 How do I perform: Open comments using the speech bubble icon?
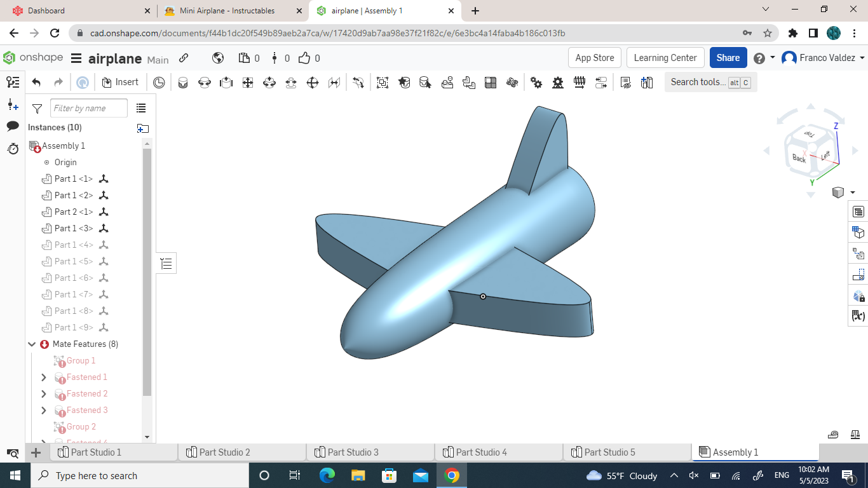(13, 127)
